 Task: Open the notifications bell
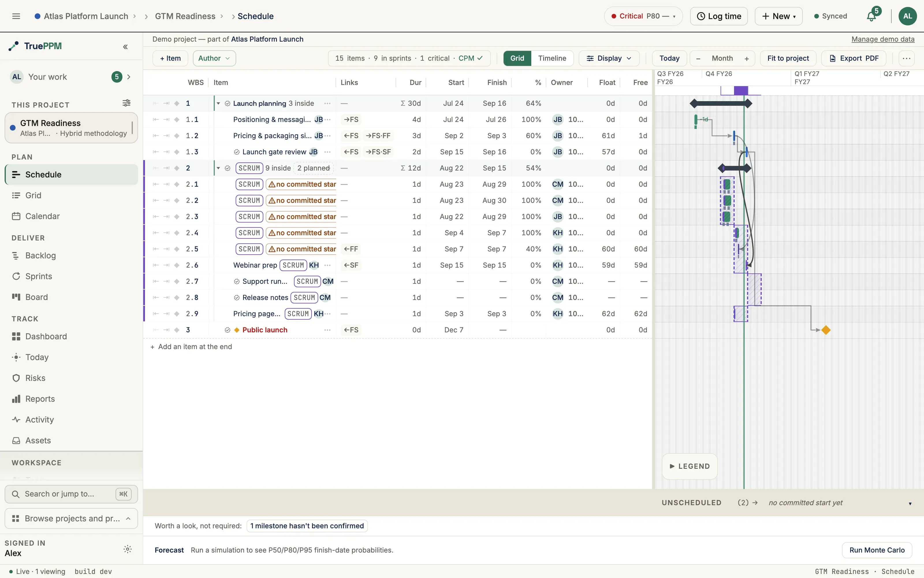(871, 16)
